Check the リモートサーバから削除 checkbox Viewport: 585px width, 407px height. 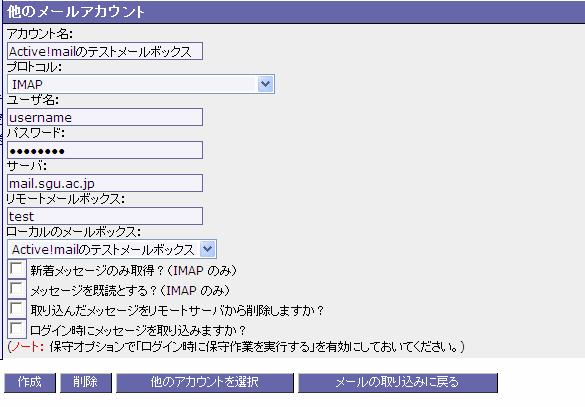tap(17, 309)
